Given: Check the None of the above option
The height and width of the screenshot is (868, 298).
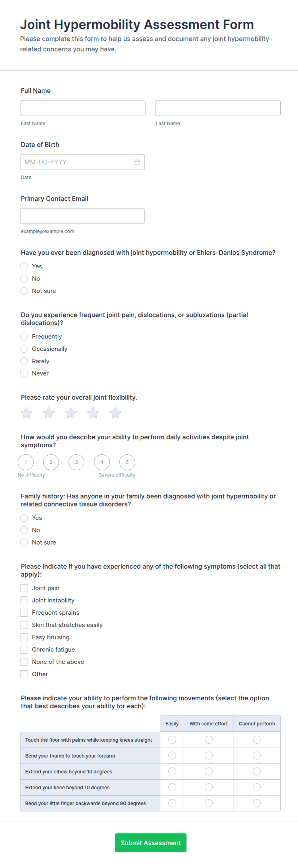Looking at the screenshot, I should 24,661.
